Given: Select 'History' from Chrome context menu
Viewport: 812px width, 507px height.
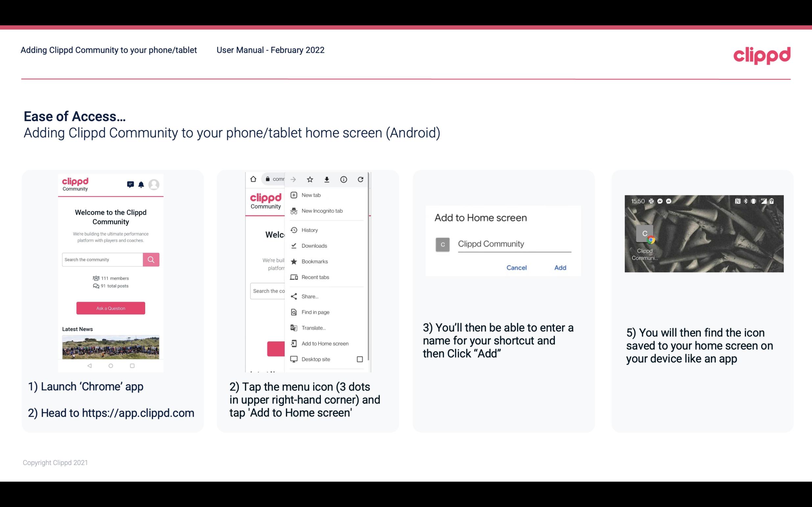Looking at the screenshot, I should pos(309,229).
